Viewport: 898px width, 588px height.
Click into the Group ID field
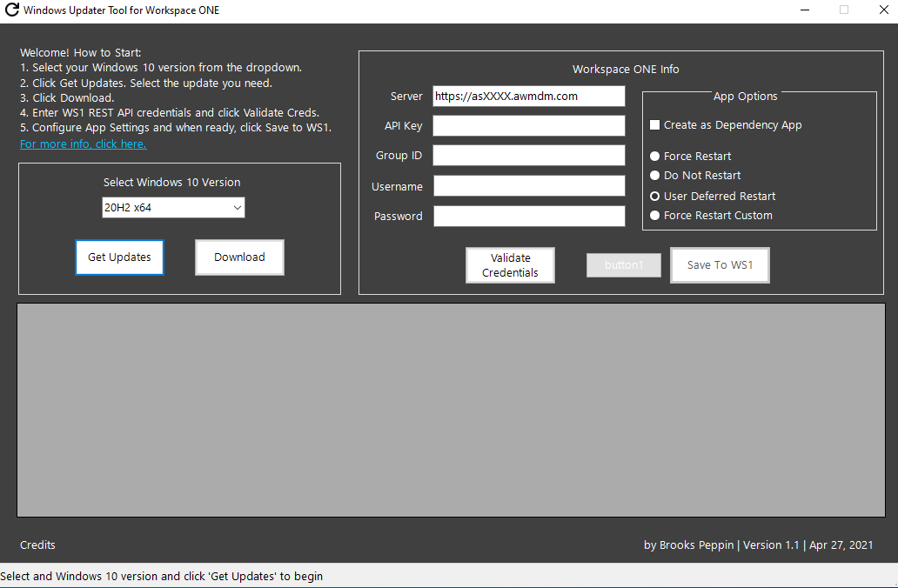(x=528, y=155)
